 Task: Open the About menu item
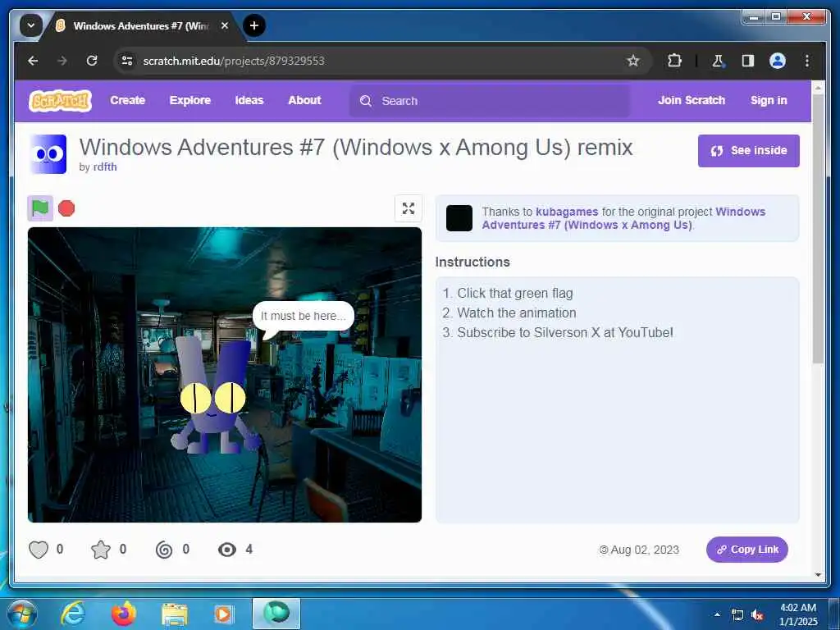pos(304,100)
